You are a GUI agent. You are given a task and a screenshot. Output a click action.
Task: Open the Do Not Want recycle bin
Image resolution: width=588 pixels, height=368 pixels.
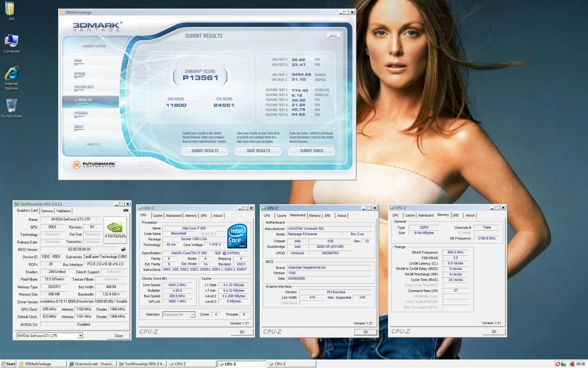[12, 108]
